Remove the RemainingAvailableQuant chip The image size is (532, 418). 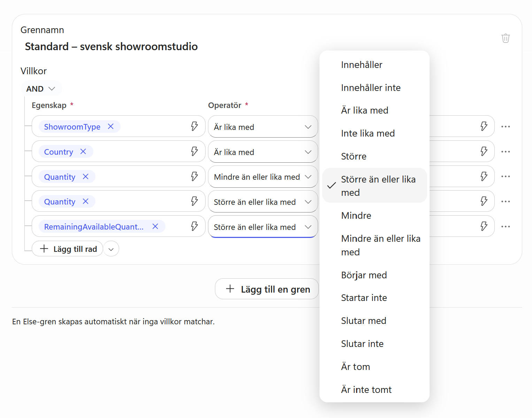pyautogui.click(x=155, y=226)
